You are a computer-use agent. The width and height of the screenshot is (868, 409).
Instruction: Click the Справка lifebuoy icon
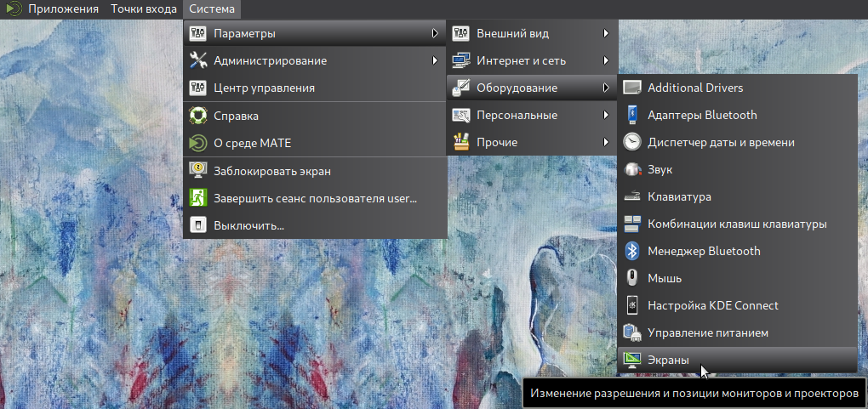[198, 116]
